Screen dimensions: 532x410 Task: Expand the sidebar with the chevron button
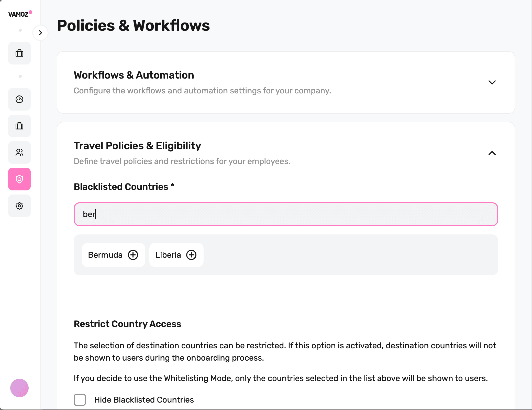40,33
